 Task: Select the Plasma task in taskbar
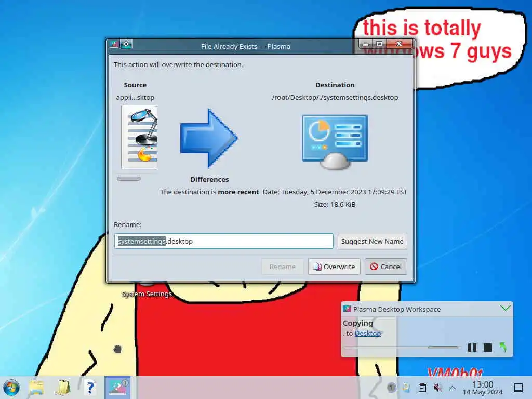click(x=117, y=388)
